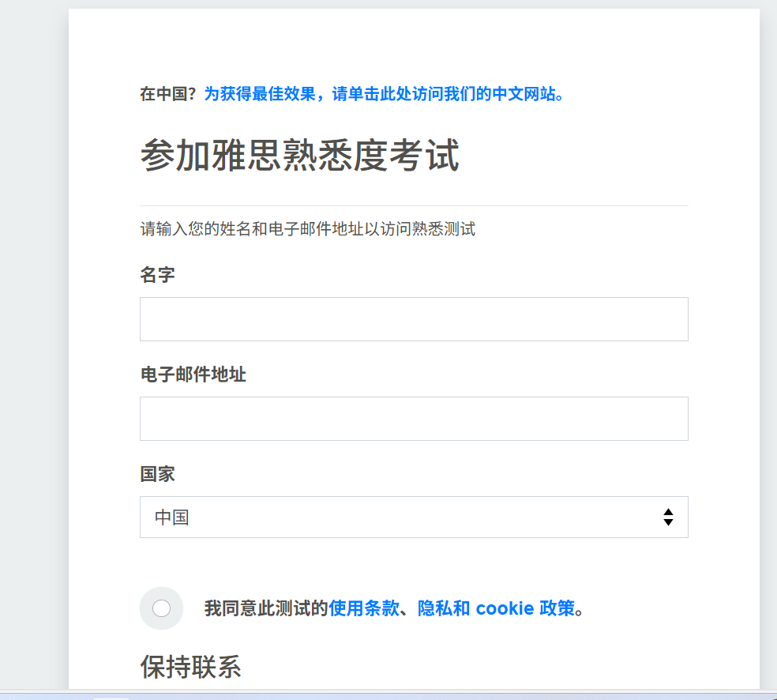Click the instruction text 请输入您的姓名和电子邮件地址
The width and height of the screenshot is (777, 700).
(308, 229)
